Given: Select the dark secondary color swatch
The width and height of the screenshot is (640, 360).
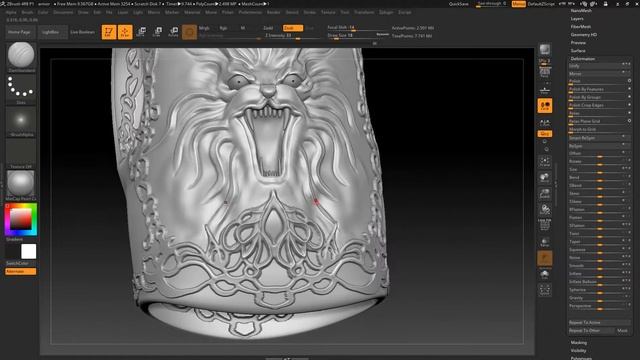Looking at the screenshot, I should click(12, 251).
